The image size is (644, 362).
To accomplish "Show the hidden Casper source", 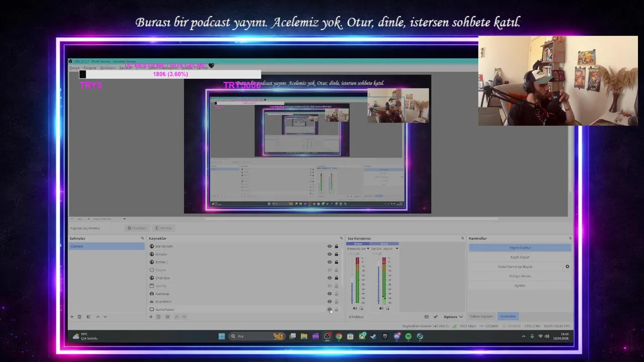I will pos(330,270).
